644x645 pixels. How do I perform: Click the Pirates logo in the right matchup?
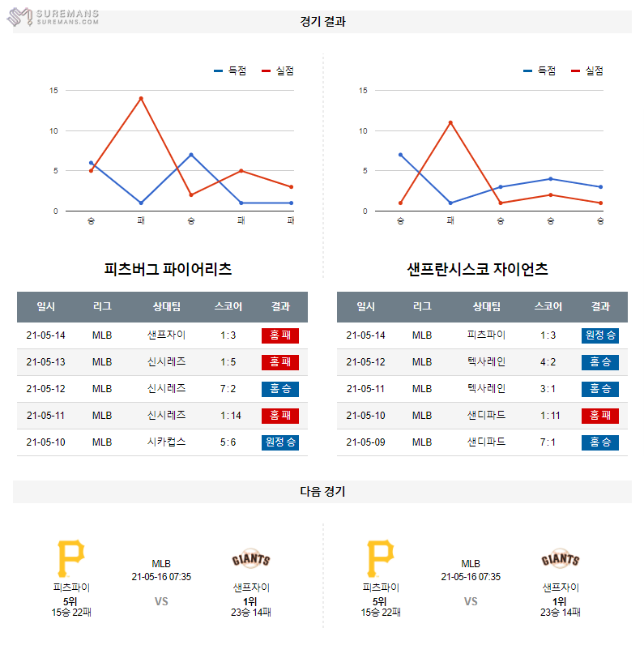point(381,559)
